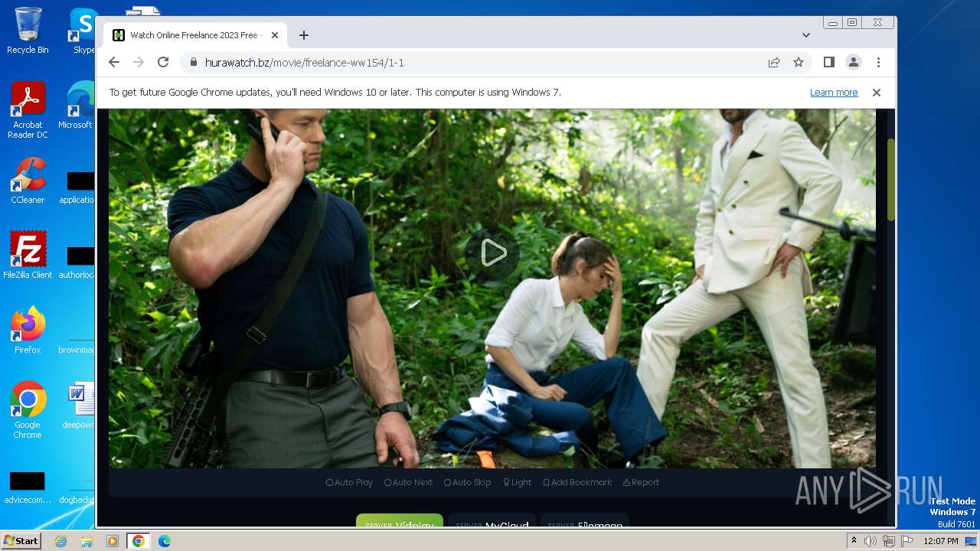
Task: Open Chrome side panel
Action: click(829, 63)
